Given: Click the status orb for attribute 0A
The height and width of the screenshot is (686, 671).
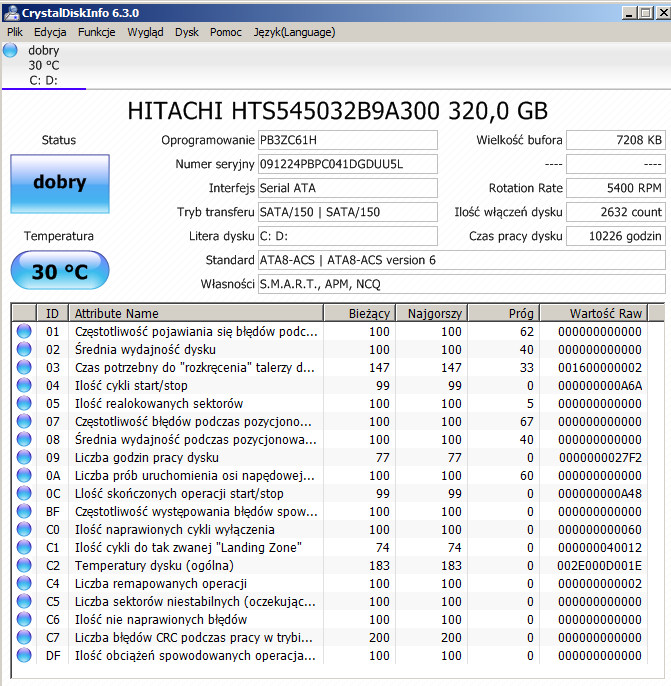Looking at the screenshot, I should pos(24,475).
